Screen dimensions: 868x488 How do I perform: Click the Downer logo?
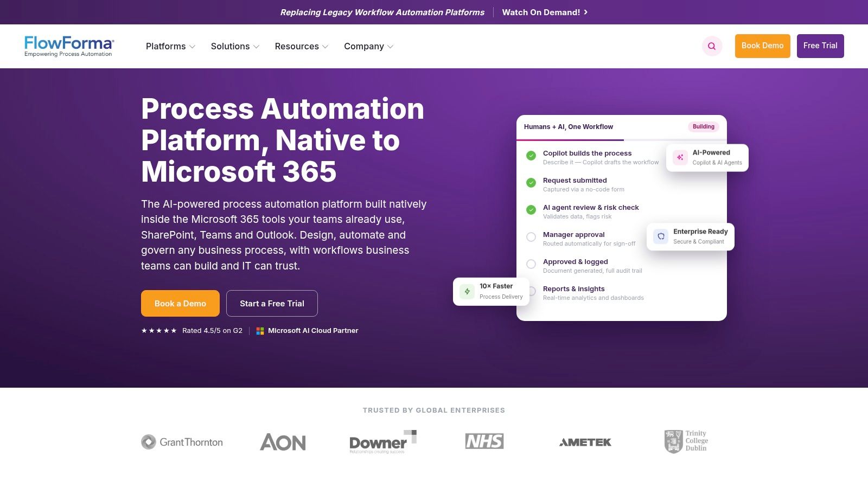[x=383, y=442]
